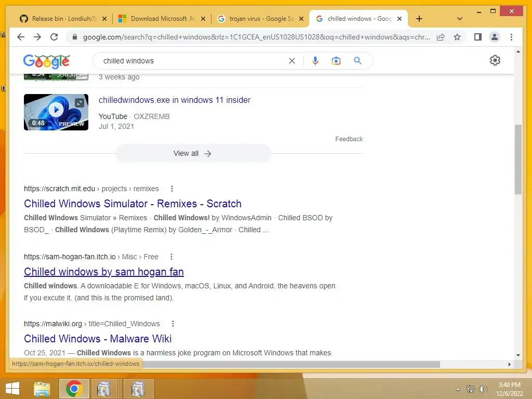Screen dimensions: 532x399
Task: Reload the current page
Action: [54, 37]
